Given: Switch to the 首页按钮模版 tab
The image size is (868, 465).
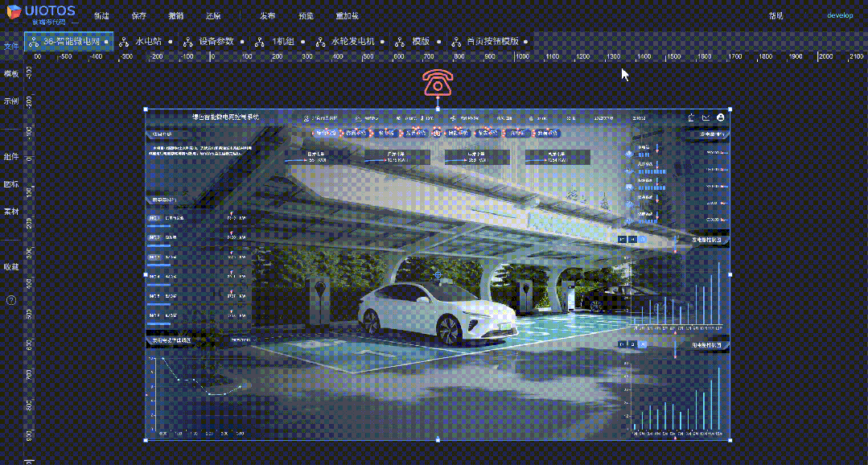Looking at the screenshot, I should [492, 42].
